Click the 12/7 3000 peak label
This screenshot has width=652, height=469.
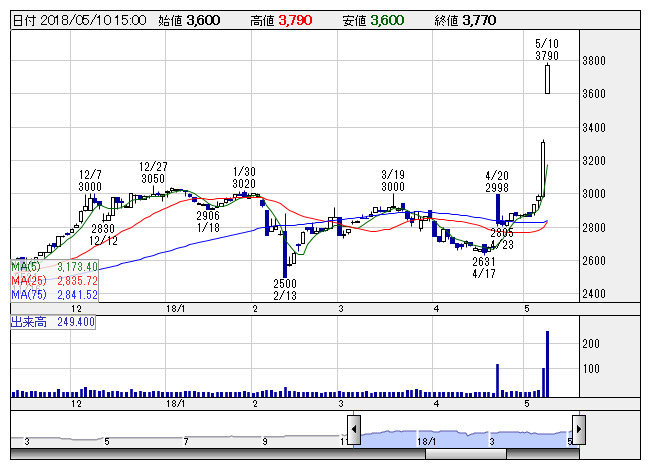click(90, 180)
